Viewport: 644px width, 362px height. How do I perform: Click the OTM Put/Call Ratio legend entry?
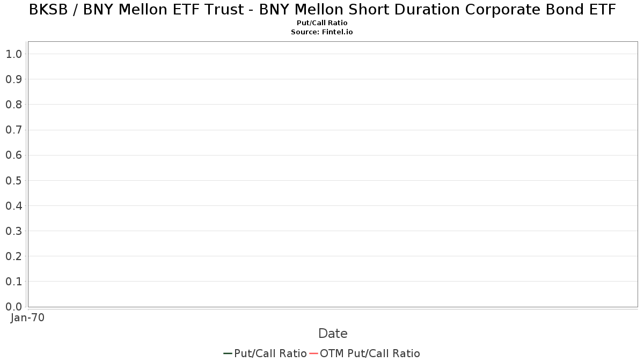click(x=364, y=353)
